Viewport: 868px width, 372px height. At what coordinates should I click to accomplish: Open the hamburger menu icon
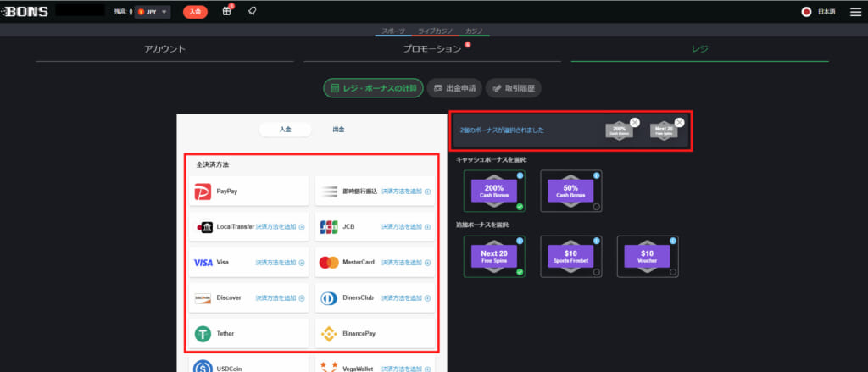coord(854,12)
